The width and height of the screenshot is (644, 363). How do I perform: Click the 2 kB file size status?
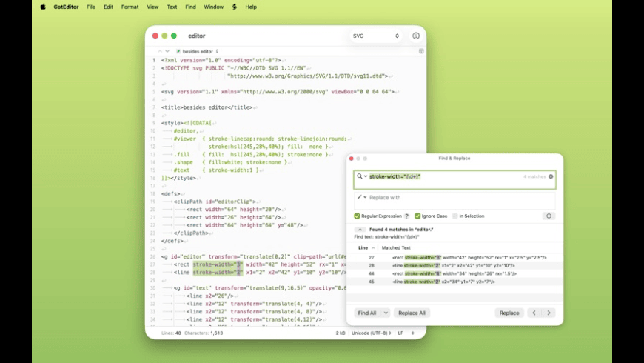pyautogui.click(x=341, y=333)
